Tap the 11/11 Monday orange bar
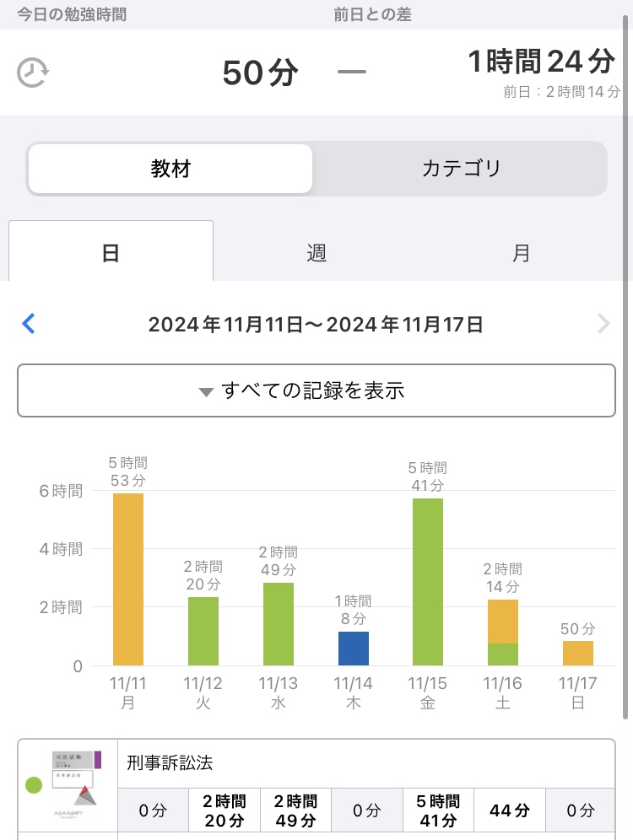Viewport: 633px width, 840px height. click(128, 579)
